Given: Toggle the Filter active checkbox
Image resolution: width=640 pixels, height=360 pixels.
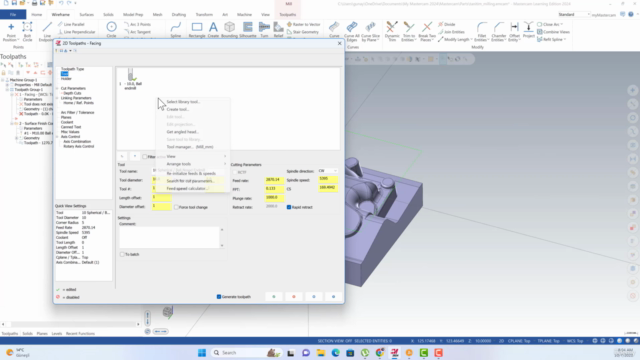Looking at the screenshot, I should pos(144,157).
